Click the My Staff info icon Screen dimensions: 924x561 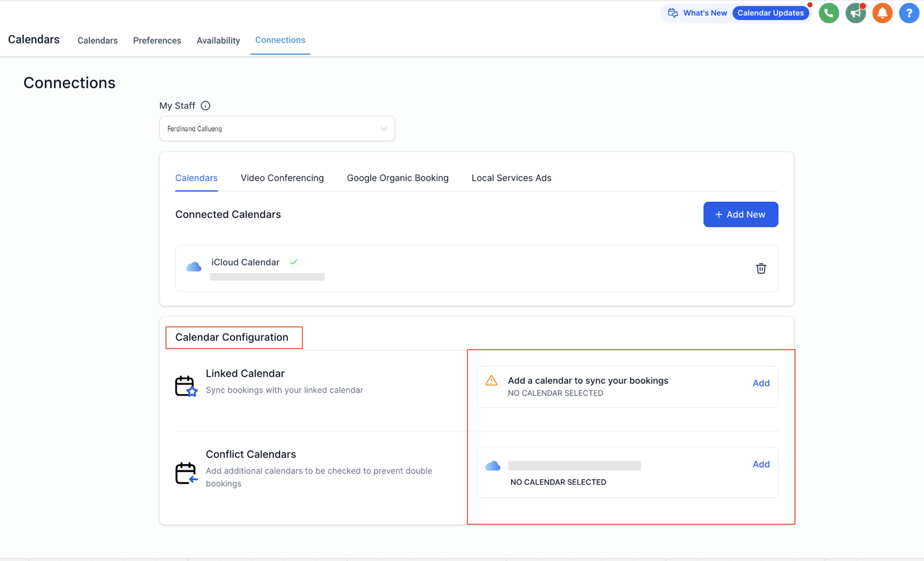pos(206,106)
